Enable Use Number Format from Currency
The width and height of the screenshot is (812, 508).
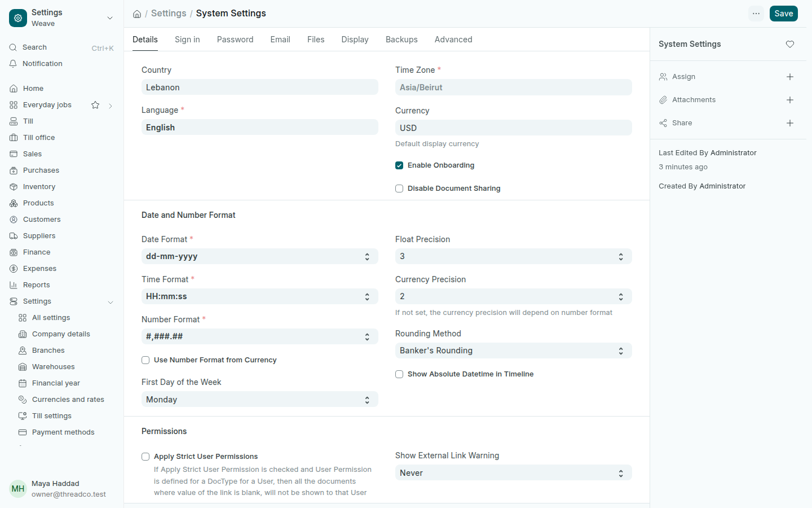(x=145, y=360)
